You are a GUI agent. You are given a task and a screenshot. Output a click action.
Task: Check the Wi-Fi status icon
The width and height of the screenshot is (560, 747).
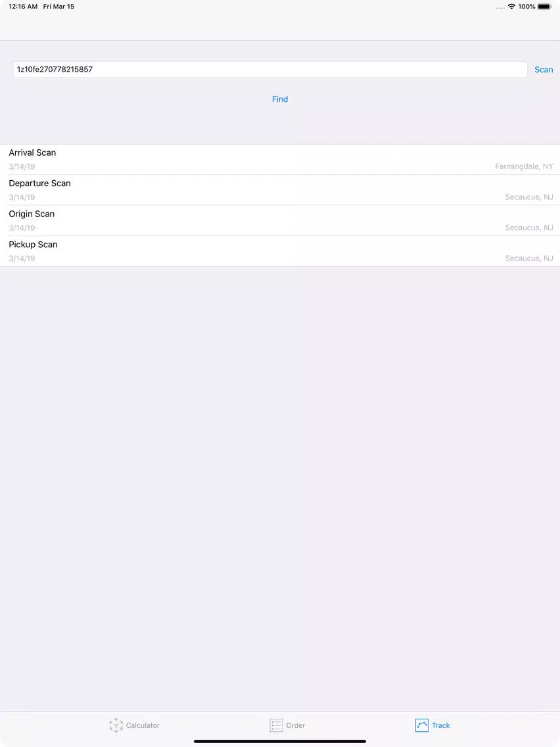click(x=511, y=7)
